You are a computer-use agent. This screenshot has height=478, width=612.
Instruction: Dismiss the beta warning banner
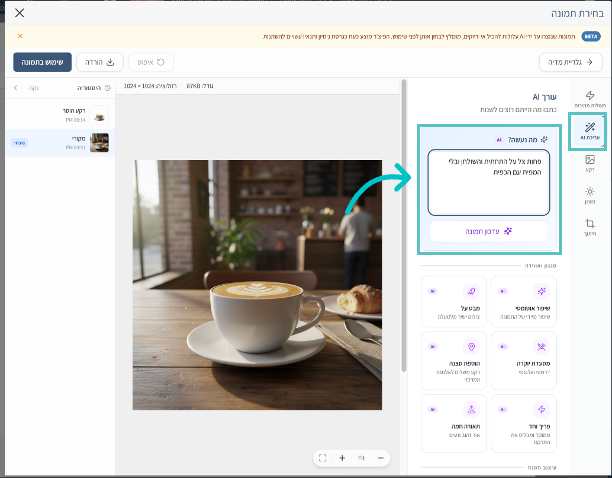(x=20, y=36)
